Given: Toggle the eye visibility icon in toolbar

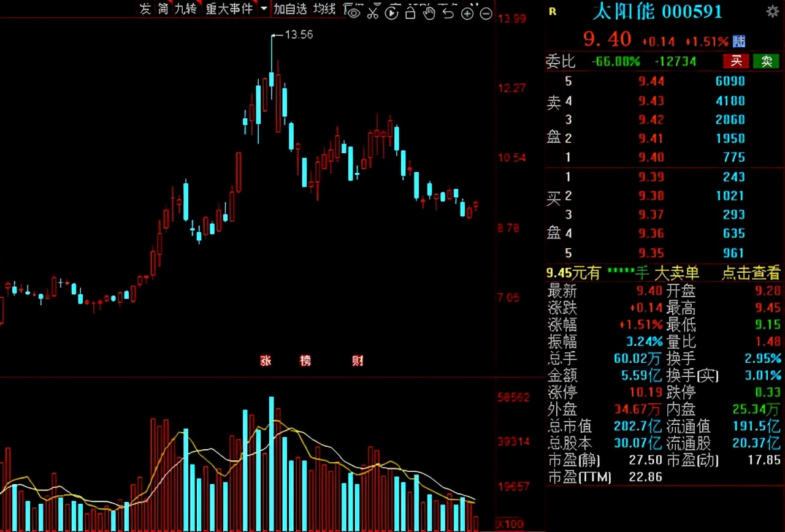Looking at the screenshot, I should point(354,12).
